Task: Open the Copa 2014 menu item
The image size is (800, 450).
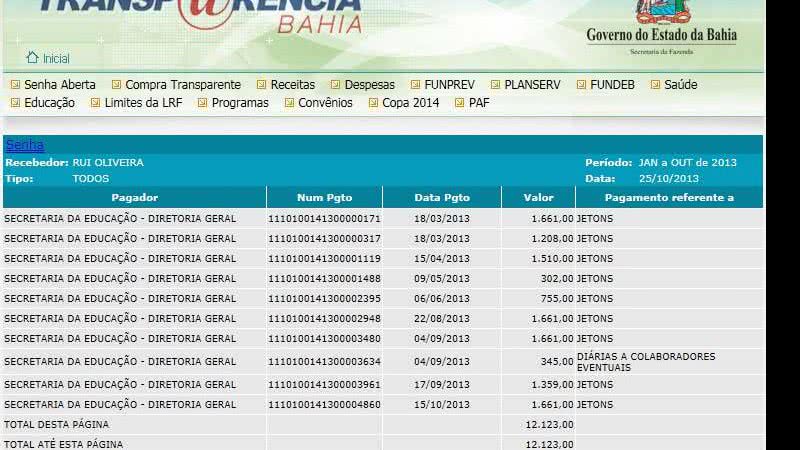Action: point(410,103)
